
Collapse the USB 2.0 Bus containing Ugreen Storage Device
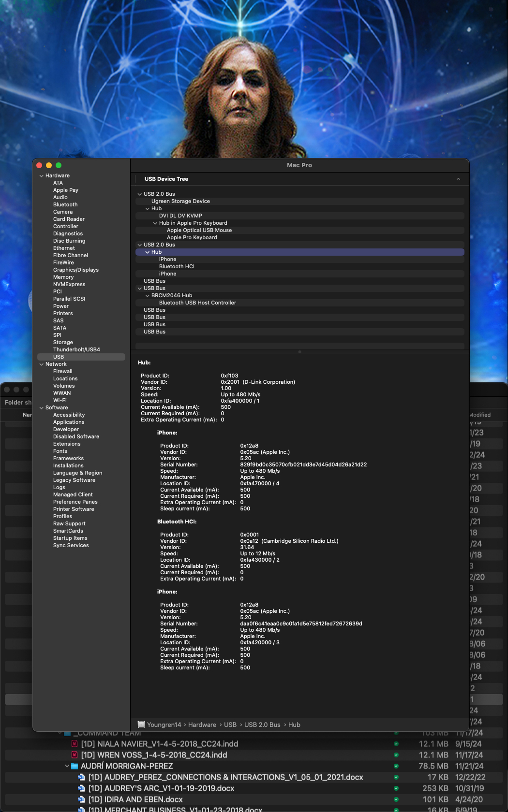(139, 194)
